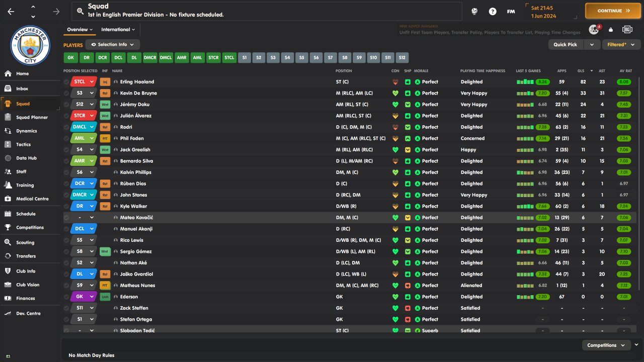Open the world globe icon

tap(474, 11)
